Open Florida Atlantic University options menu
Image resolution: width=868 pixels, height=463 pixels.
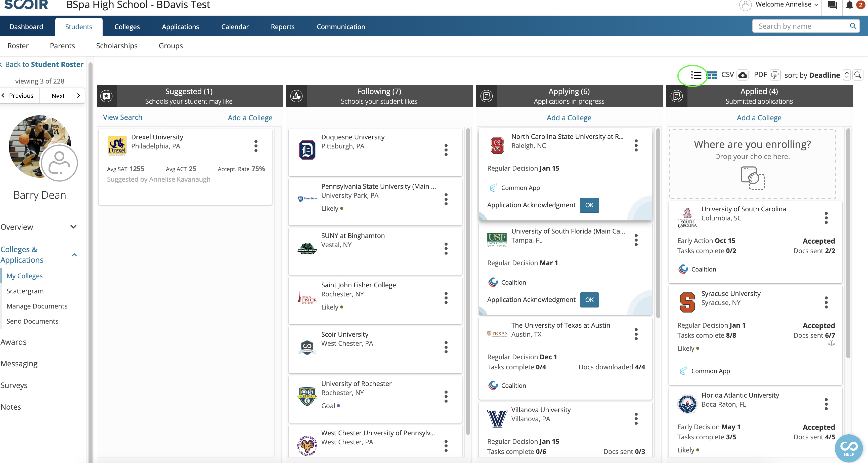(x=826, y=404)
